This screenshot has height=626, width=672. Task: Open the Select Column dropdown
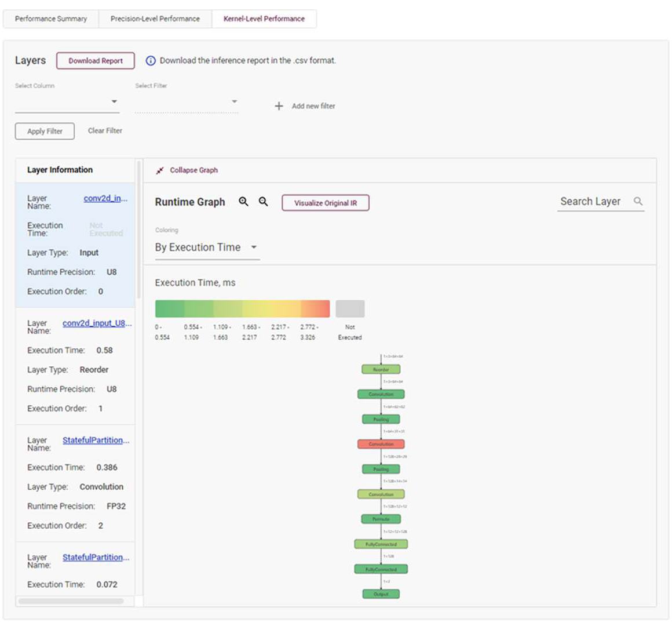(67, 102)
